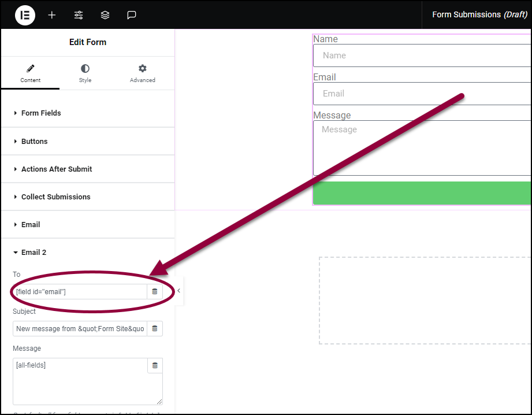532x415 pixels.
Task: Collapse the panel with side arrow
Action: pos(179,291)
